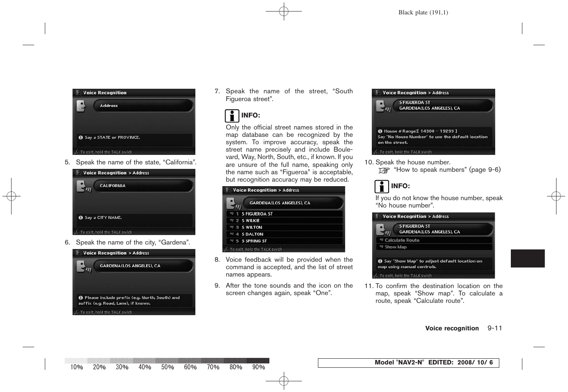Click the "GARDENA(LOS ANGELES), CA" field above the prefix hint
The image size is (568, 392).
point(142,266)
